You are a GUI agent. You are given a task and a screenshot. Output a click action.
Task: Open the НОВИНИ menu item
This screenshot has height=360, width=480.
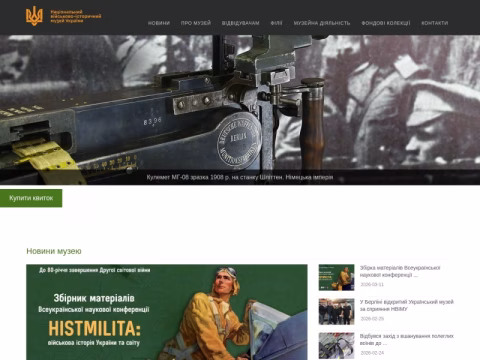(159, 23)
